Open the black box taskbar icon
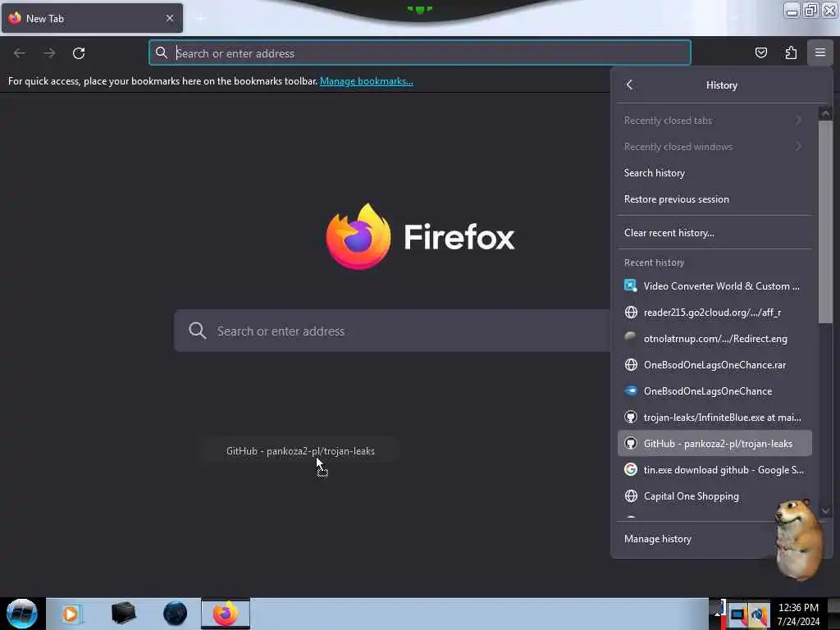840x630 pixels. 123,613
